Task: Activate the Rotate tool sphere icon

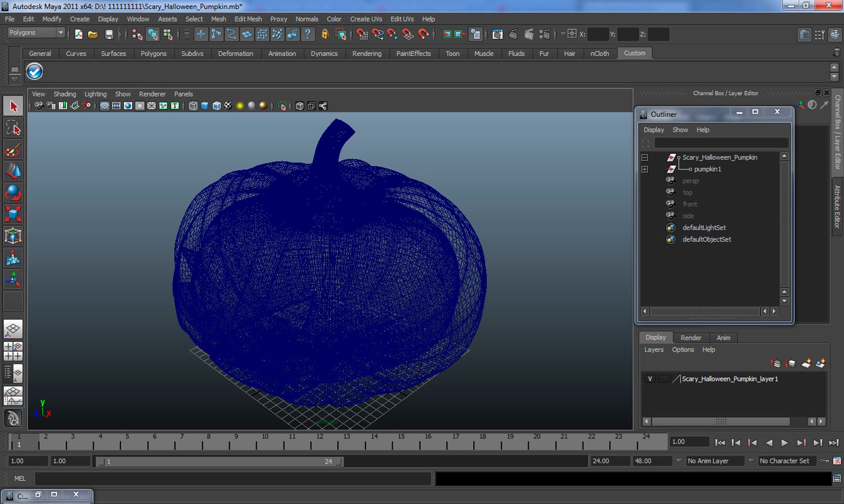Action: 13,193
